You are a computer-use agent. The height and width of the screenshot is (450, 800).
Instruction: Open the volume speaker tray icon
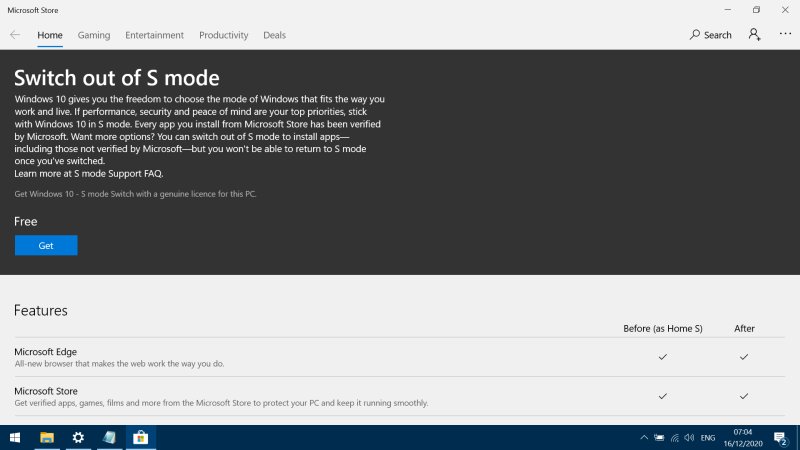(689, 438)
